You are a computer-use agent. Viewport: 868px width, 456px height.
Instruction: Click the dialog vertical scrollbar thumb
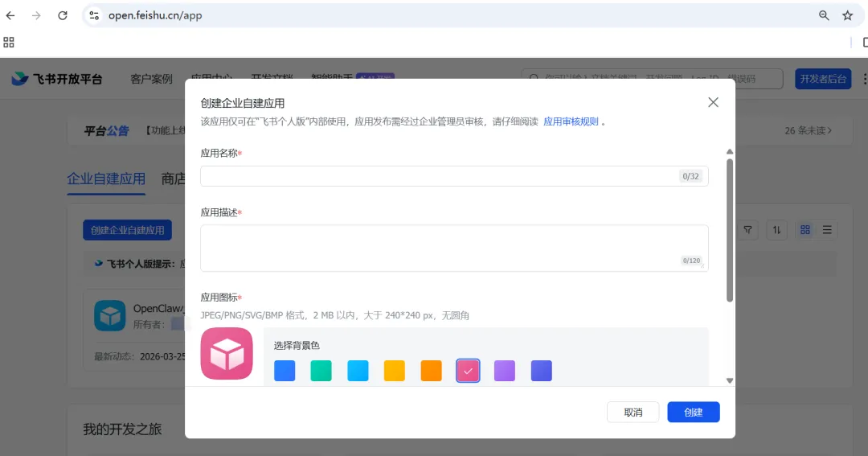(x=730, y=231)
